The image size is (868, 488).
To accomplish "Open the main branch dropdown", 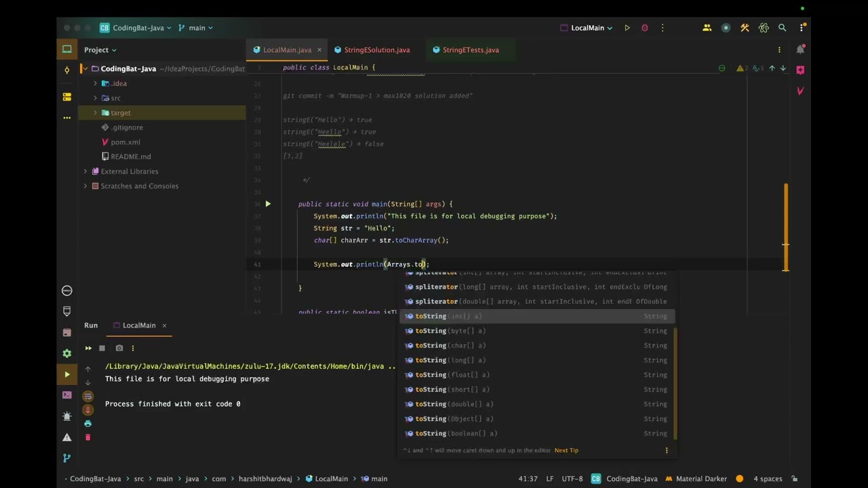I will pyautogui.click(x=196, y=28).
